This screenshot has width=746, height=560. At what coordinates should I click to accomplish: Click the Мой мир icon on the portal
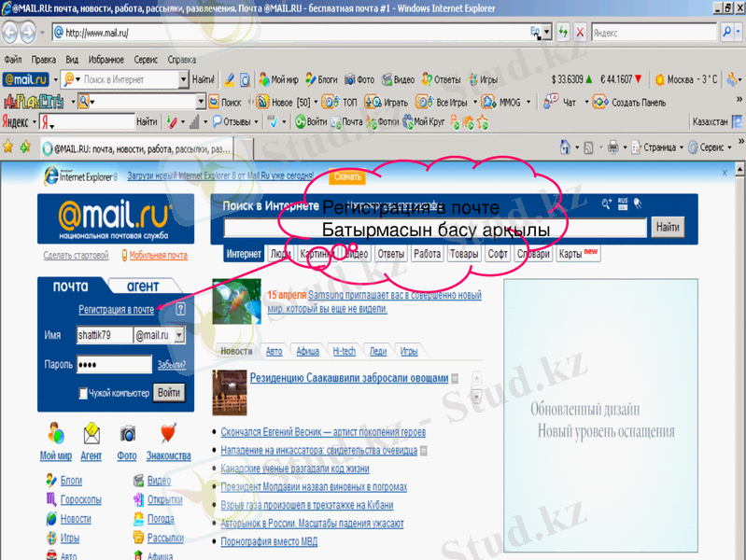pyautogui.click(x=56, y=434)
